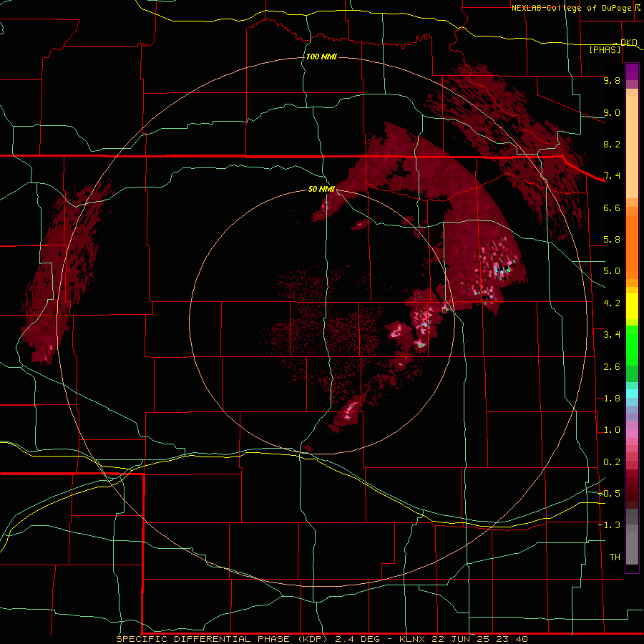Click the 4.2 value on the color scale
The height and width of the screenshot is (644, 644).
(x=612, y=303)
